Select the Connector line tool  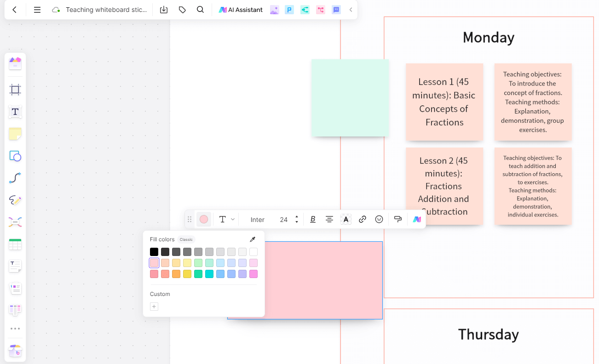pos(15,178)
